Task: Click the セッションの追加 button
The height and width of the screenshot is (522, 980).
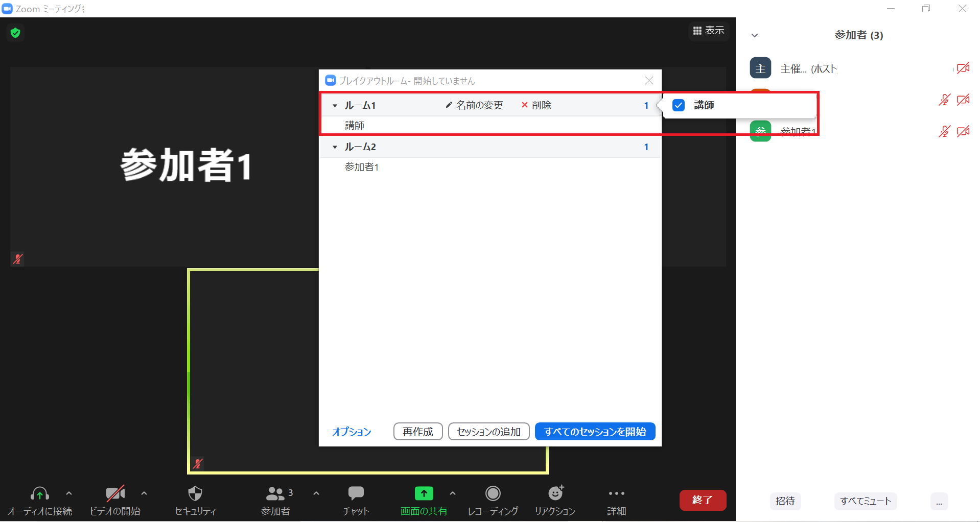Action: (488, 432)
